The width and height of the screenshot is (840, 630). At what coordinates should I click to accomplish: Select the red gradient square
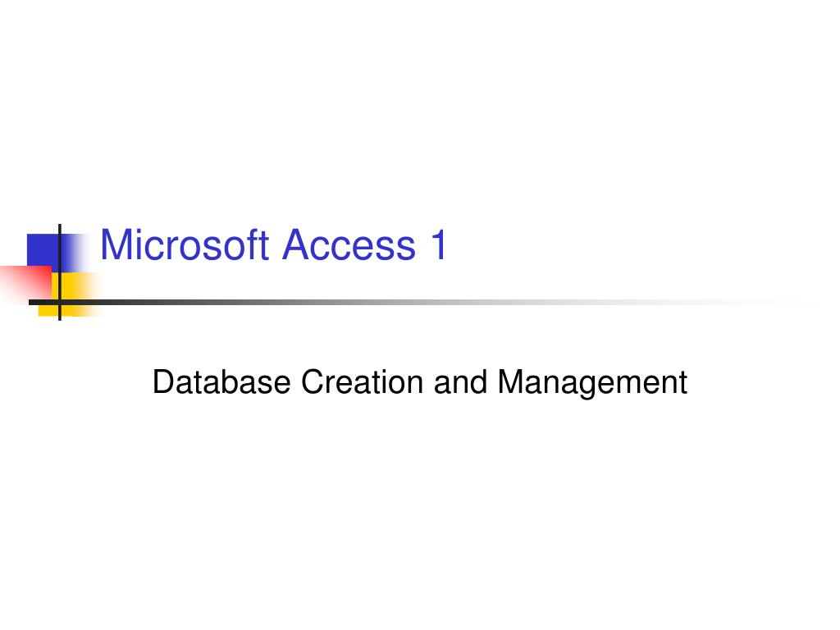click(x=25, y=282)
